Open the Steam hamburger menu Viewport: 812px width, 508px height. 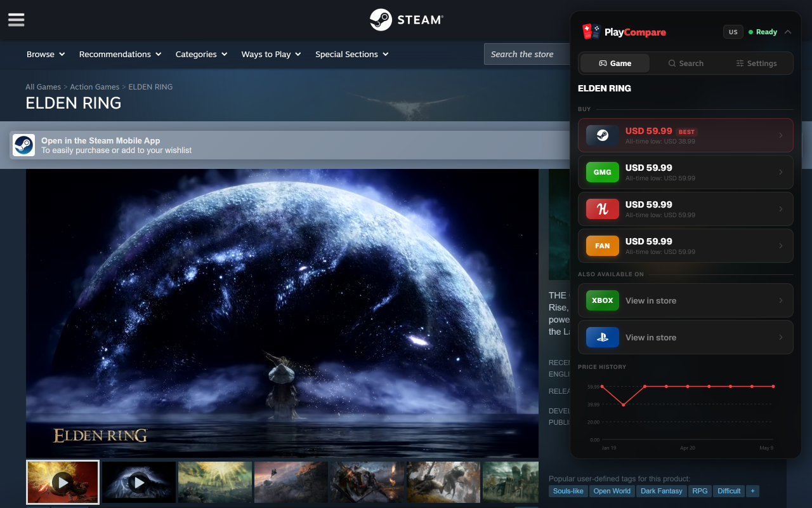click(x=16, y=20)
